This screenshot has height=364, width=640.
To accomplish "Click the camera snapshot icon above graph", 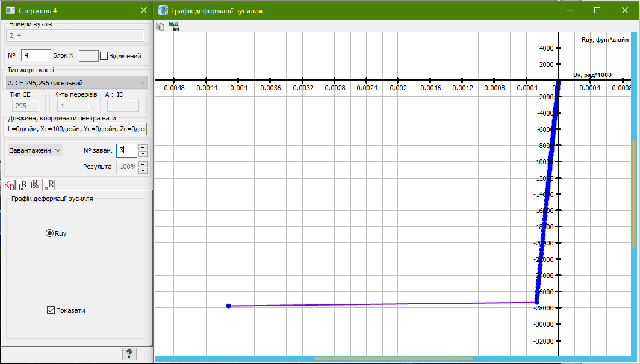I will coord(160,26).
